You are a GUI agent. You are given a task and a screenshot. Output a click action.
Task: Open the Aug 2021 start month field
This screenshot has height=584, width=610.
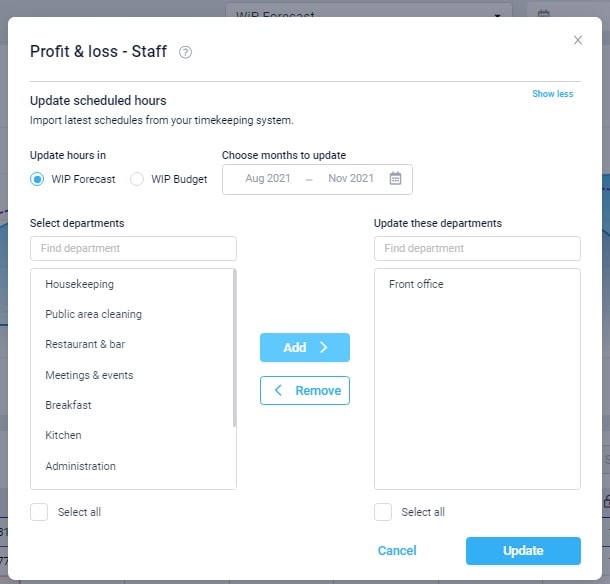(268, 179)
